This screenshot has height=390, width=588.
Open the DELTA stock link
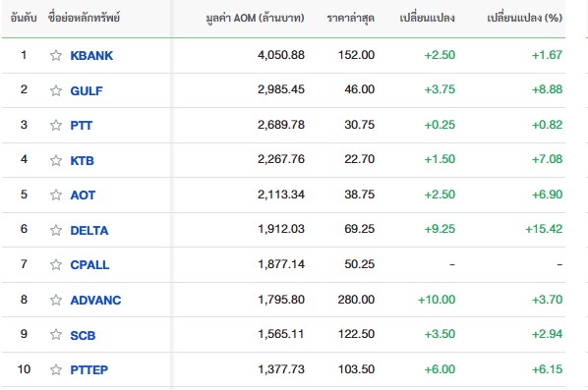89,230
